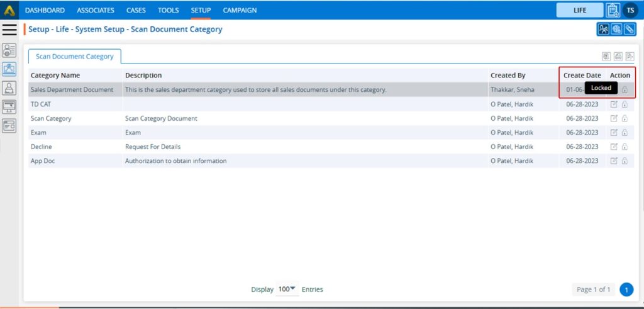Click the LIFE button in the header
The image size is (644, 309).
pos(579,10)
